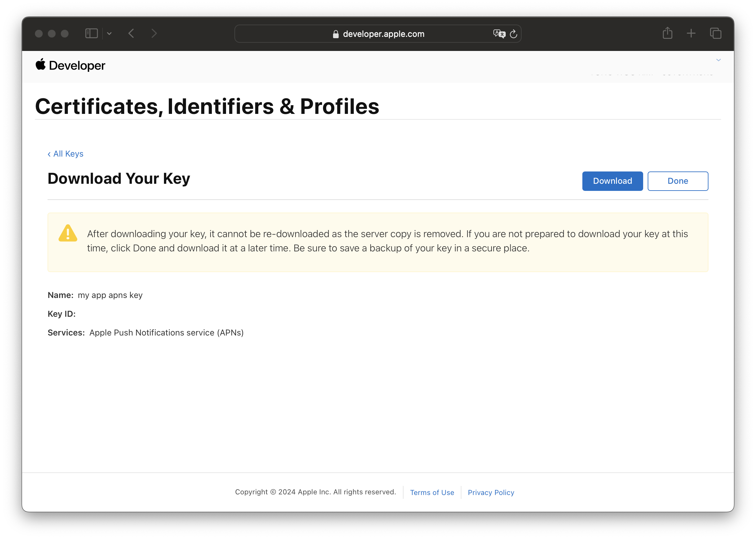Viewport: 756px width, 539px height.
Task: Click the warning triangle icon in alert
Action: point(68,233)
